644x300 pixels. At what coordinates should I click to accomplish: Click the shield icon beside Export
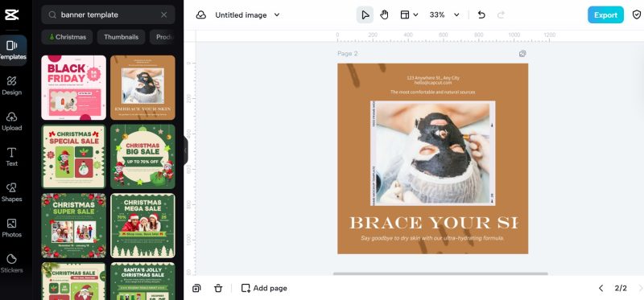click(636, 15)
